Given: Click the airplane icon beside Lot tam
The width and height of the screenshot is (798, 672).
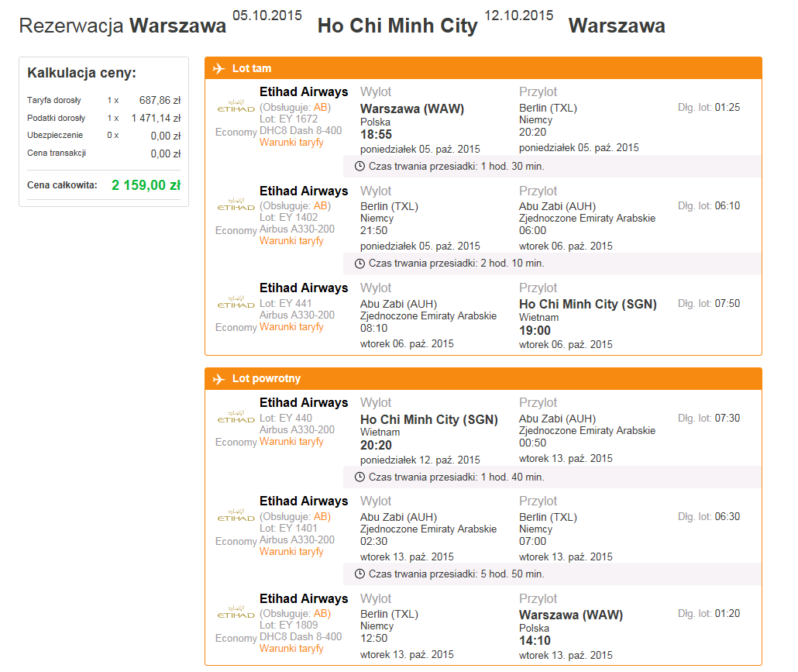Looking at the screenshot, I should point(218,68).
